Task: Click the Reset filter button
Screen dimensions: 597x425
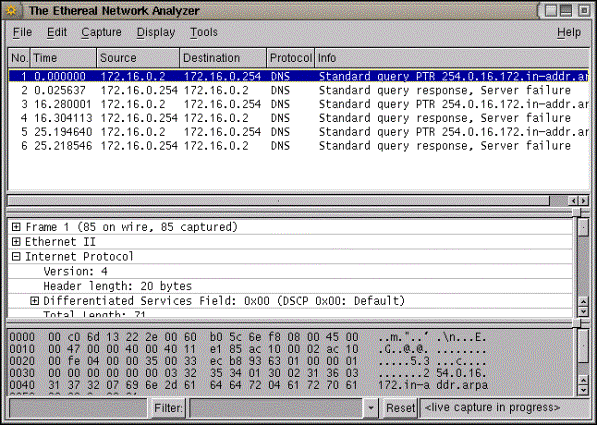Action: 400,408
